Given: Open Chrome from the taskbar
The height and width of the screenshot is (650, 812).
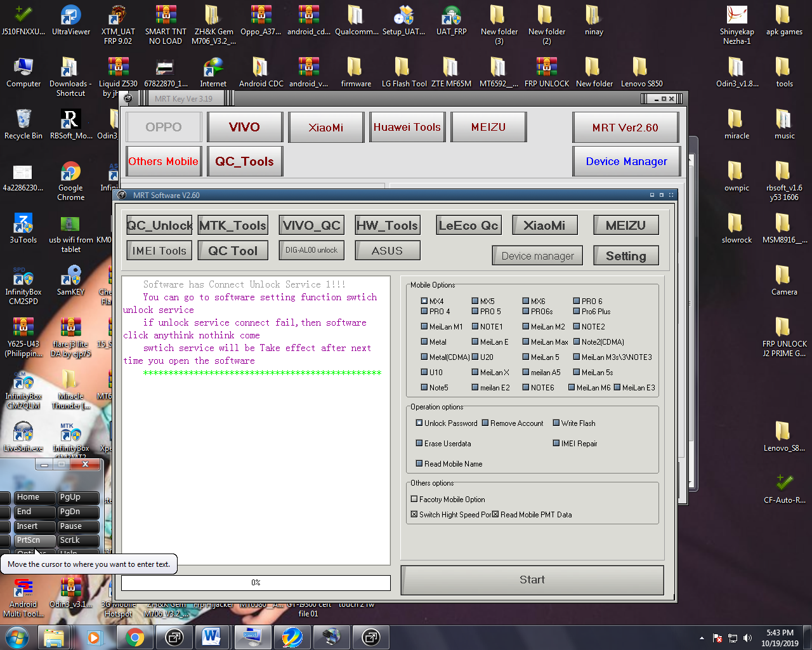Looking at the screenshot, I should (x=134, y=637).
